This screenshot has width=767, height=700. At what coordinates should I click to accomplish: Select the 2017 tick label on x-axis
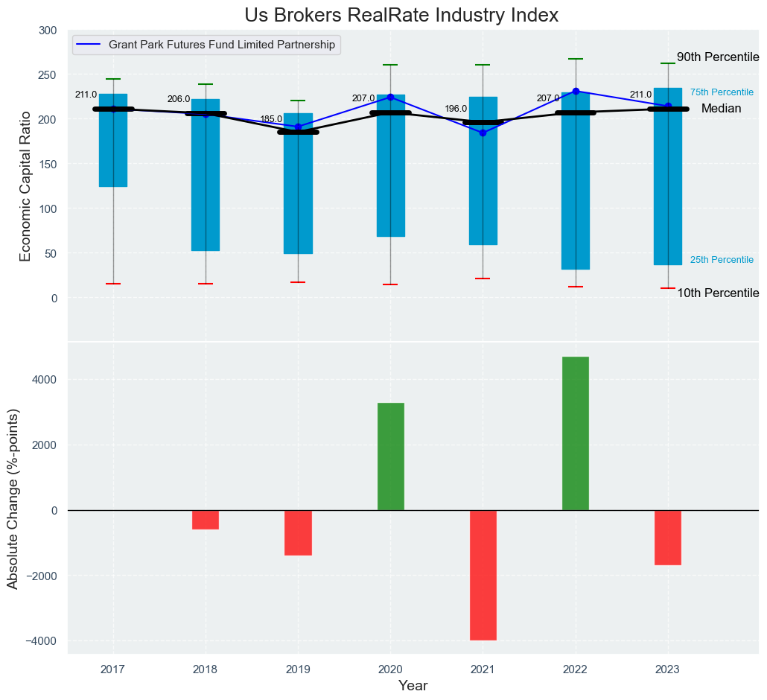tap(113, 669)
